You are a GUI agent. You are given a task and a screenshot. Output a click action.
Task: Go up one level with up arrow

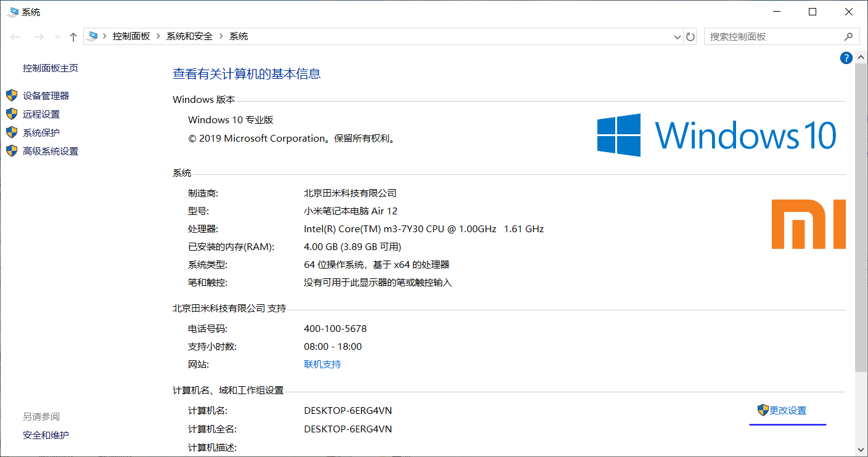pos(73,37)
